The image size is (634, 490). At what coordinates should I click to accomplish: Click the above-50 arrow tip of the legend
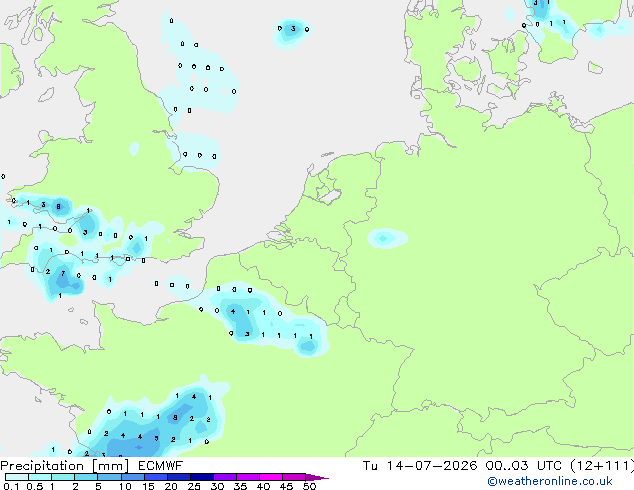coord(317,477)
